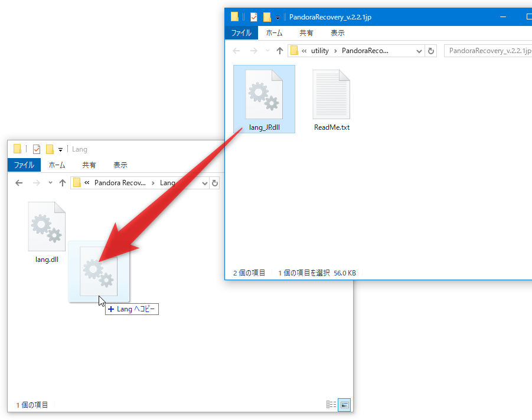Go up one folder in PandoraRecovery window
Viewport: 532px width, 420px height.
pos(279,51)
